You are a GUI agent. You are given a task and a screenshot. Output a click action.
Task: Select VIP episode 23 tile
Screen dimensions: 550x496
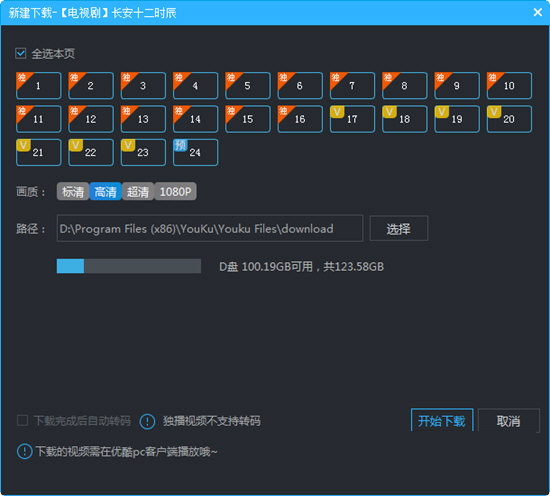tap(143, 152)
